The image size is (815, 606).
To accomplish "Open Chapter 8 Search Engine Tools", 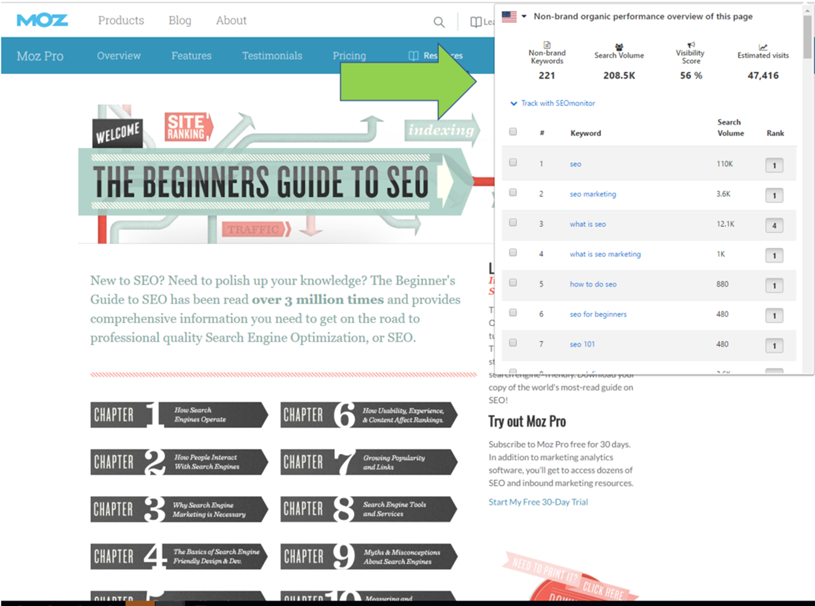I will tap(369, 509).
